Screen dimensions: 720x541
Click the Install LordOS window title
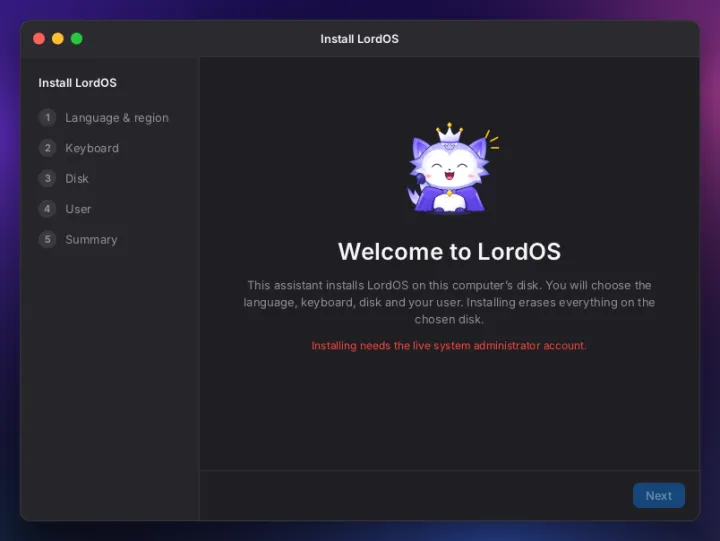(360, 39)
